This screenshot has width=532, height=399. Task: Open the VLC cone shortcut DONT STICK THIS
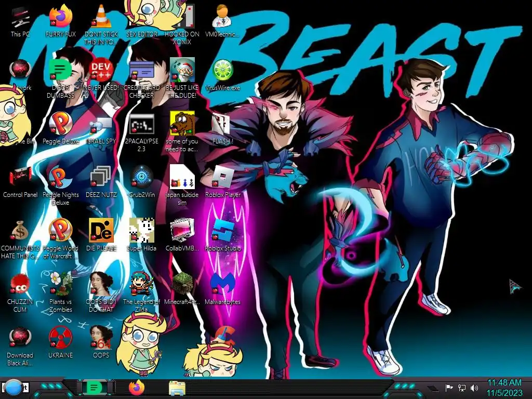click(101, 24)
